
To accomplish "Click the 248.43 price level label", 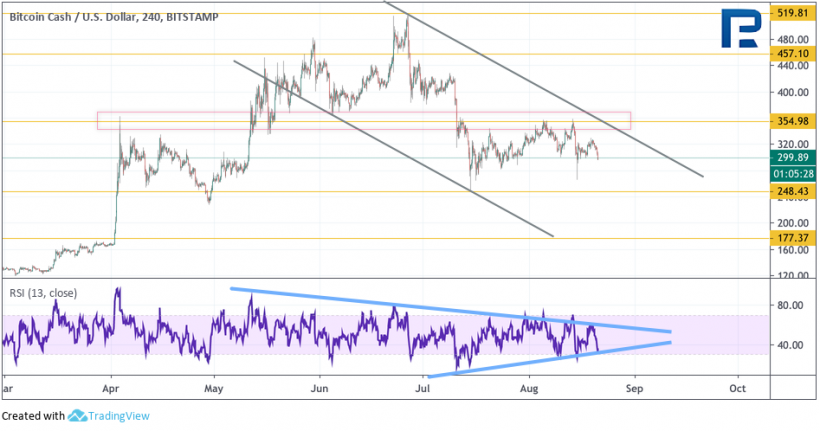I will 793,191.
